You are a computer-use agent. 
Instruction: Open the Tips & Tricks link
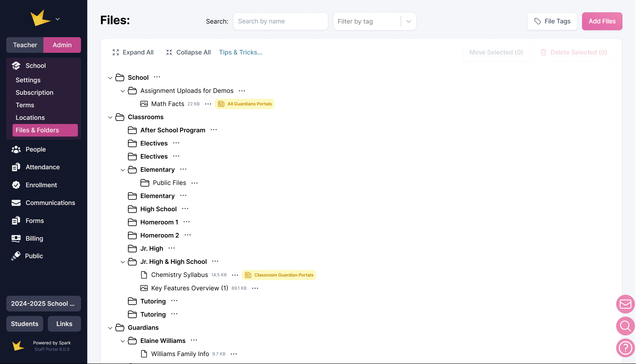[x=240, y=52]
